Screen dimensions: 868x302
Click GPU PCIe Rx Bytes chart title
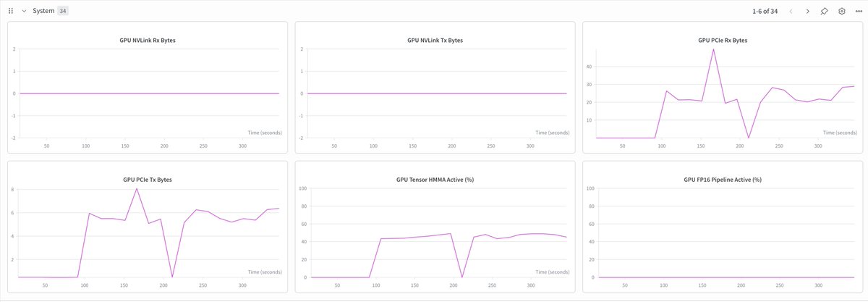pyautogui.click(x=723, y=41)
